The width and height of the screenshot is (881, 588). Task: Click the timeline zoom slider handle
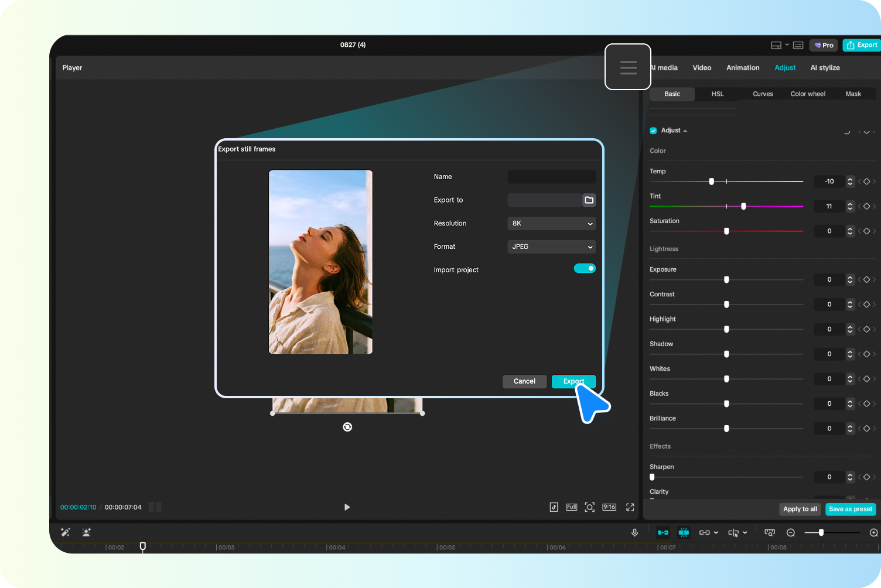(x=821, y=532)
